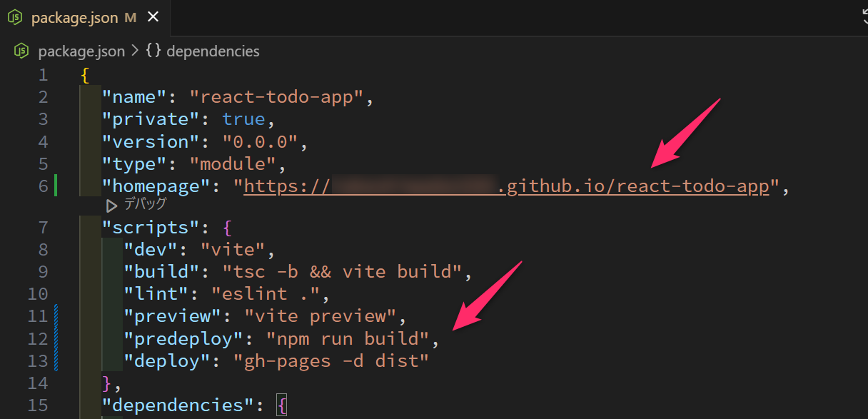This screenshot has height=419, width=868.
Task: Click the "scripts" key on line 7
Action: click(x=147, y=228)
